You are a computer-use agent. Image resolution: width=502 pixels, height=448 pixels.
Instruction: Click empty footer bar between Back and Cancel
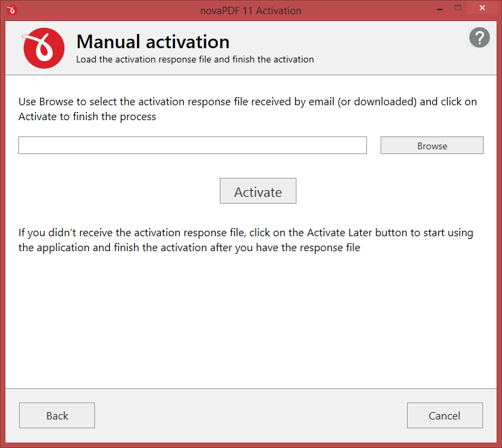251,415
